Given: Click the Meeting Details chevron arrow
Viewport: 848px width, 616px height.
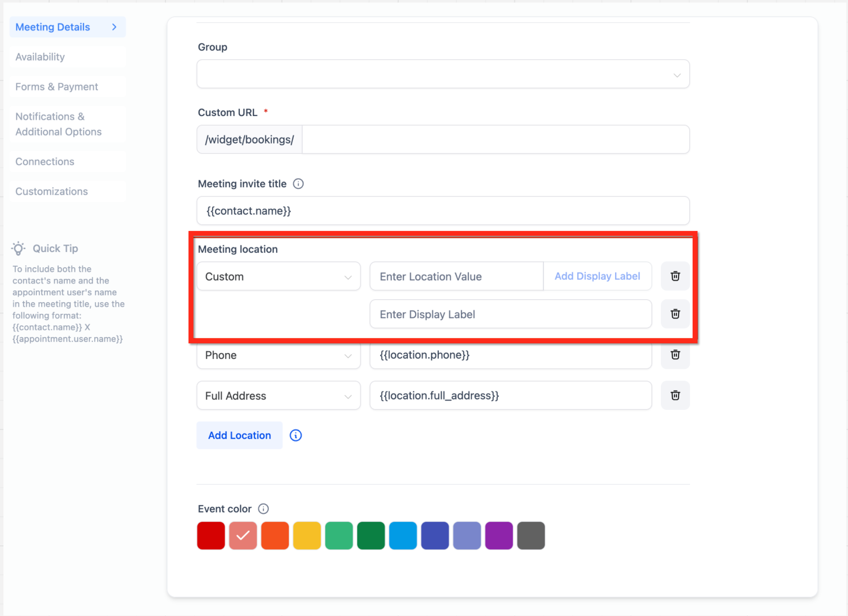Looking at the screenshot, I should (114, 27).
